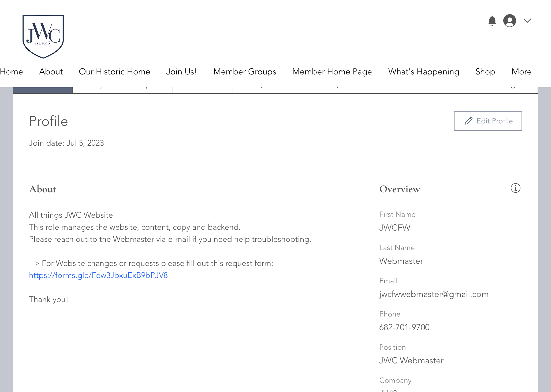Open Our Historic Home page
Viewport: 551px width, 392px height.
(114, 72)
